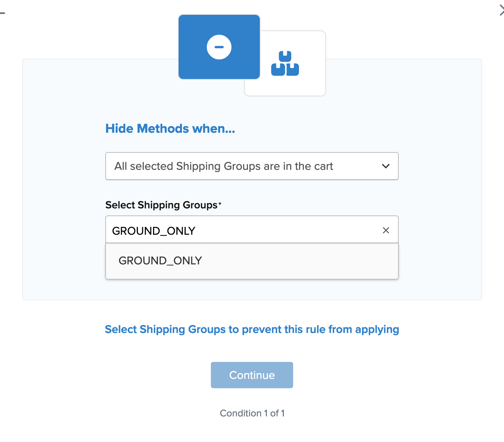Click the word "Continue" on the blue button
504x442 pixels.
(x=252, y=375)
